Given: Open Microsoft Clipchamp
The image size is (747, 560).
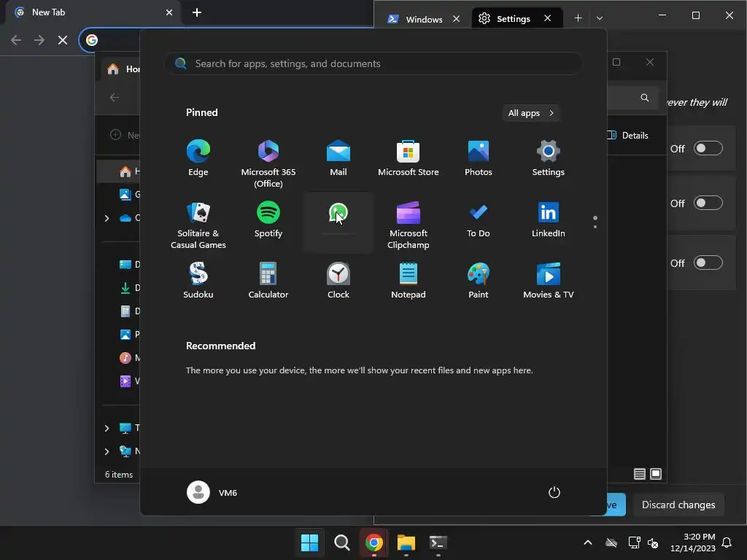Looking at the screenshot, I should [x=409, y=225].
